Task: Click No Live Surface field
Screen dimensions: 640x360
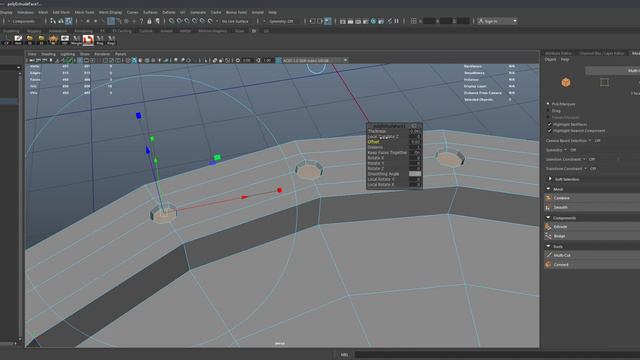Action: click(x=235, y=21)
